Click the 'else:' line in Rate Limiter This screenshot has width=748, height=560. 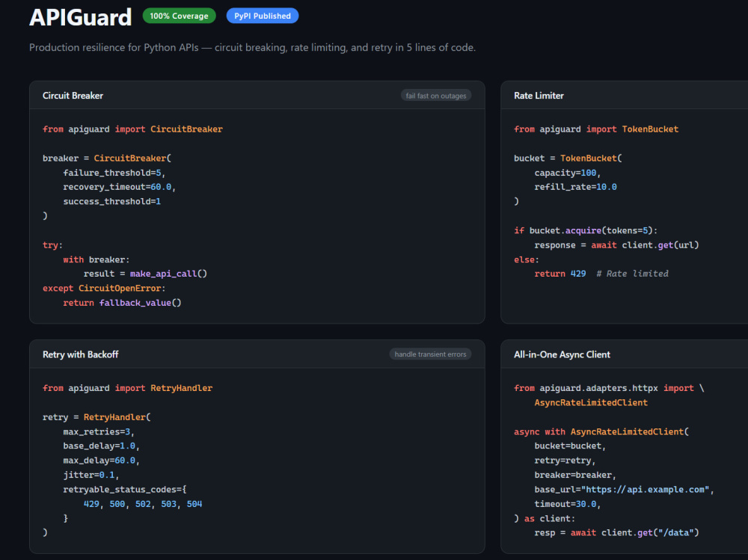[526, 259]
